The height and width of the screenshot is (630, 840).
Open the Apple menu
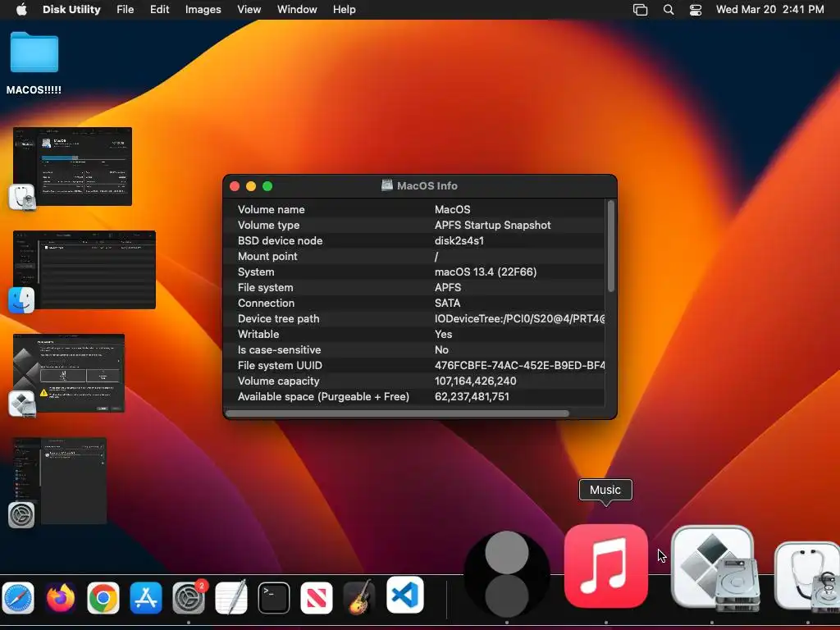coord(21,9)
